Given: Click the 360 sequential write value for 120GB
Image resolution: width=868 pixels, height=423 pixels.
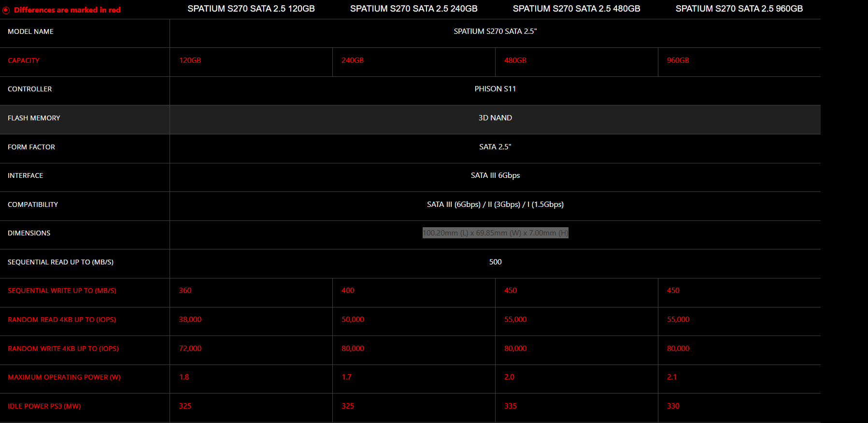Looking at the screenshot, I should tap(185, 291).
